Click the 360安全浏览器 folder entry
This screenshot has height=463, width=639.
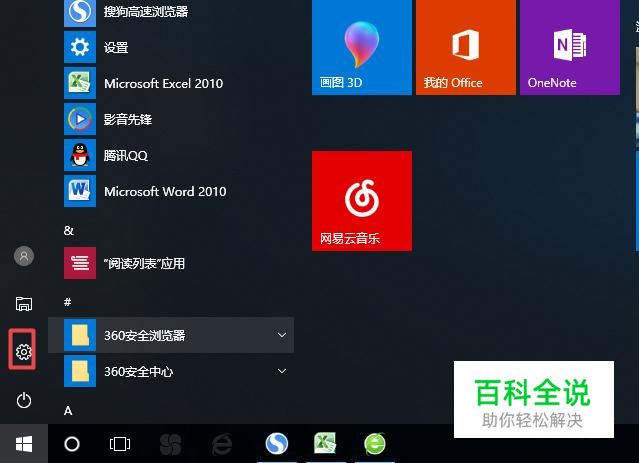point(170,335)
